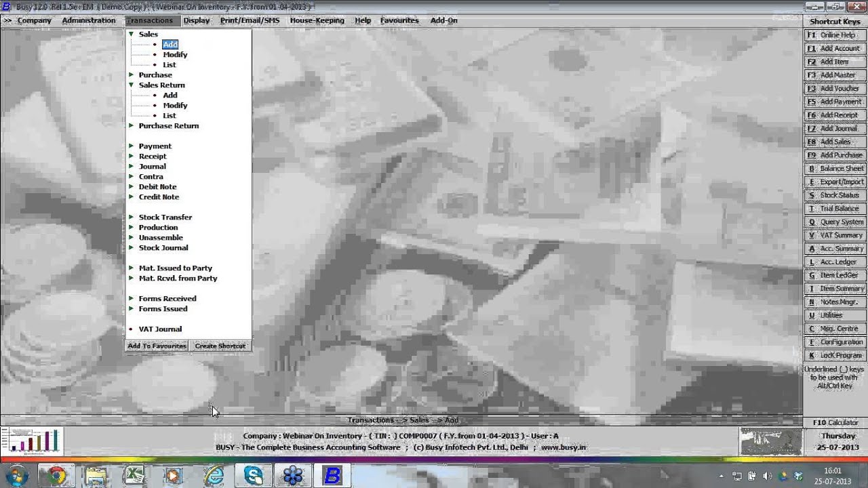Click the F5 Add Payment shortcut
868x488 pixels.
(835, 102)
